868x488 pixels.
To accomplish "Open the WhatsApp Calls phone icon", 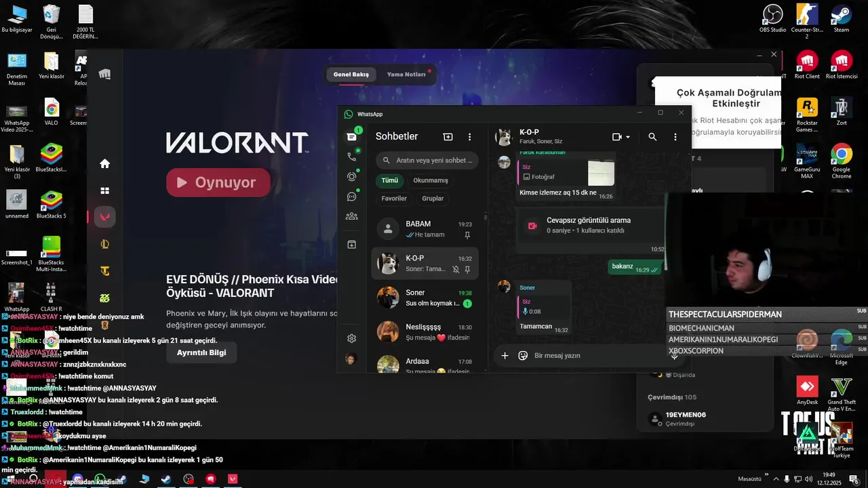I will click(351, 157).
